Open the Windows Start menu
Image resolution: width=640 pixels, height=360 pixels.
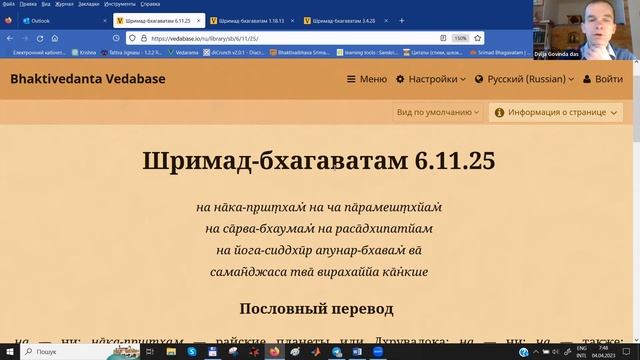coord(10,351)
